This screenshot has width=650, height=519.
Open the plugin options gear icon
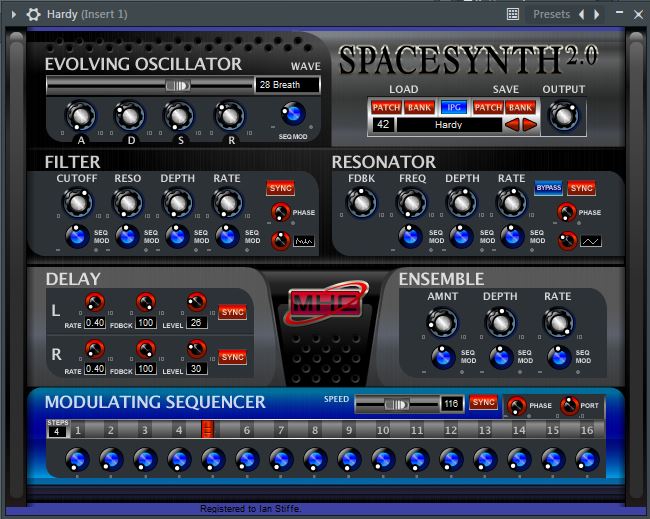click(x=33, y=15)
